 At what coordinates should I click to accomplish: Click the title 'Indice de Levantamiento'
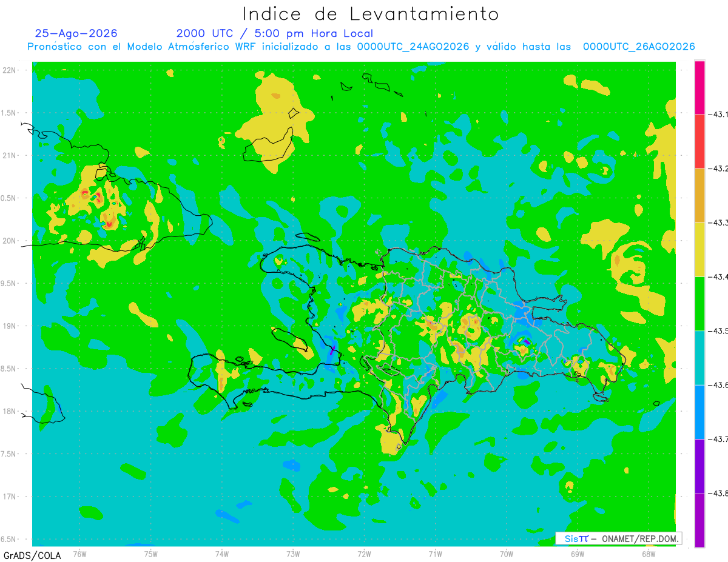(371, 14)
